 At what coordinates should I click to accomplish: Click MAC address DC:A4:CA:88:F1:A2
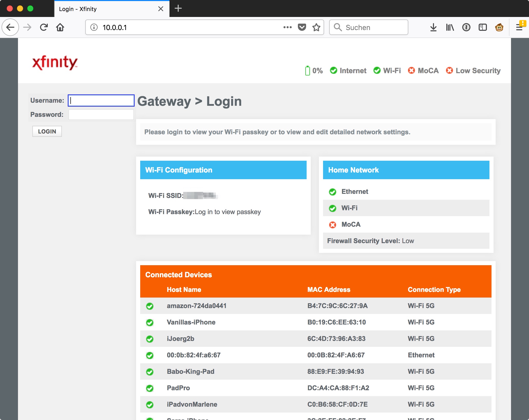(338, 388)
